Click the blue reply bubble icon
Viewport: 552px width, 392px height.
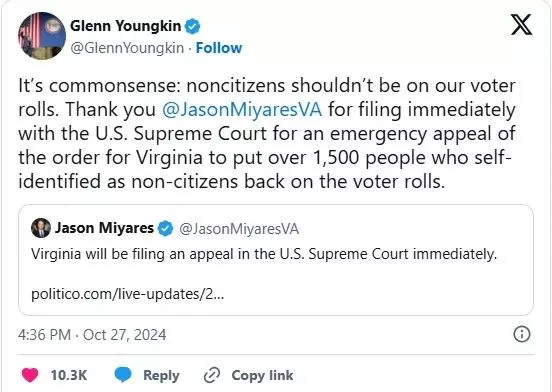[123, 375]
